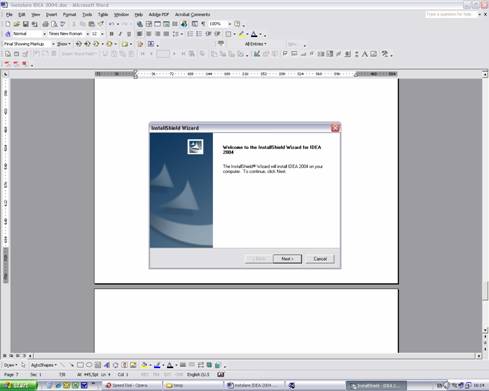Click the Next button in InstallShield Wizard

coord(287,259)
